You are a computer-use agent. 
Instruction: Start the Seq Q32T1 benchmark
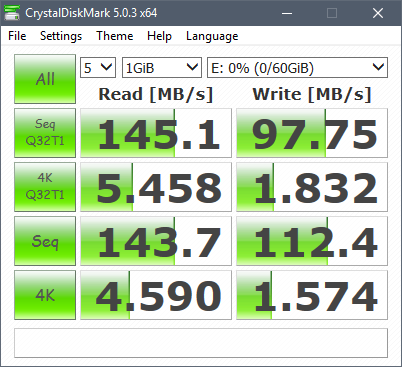click(45, 133)
